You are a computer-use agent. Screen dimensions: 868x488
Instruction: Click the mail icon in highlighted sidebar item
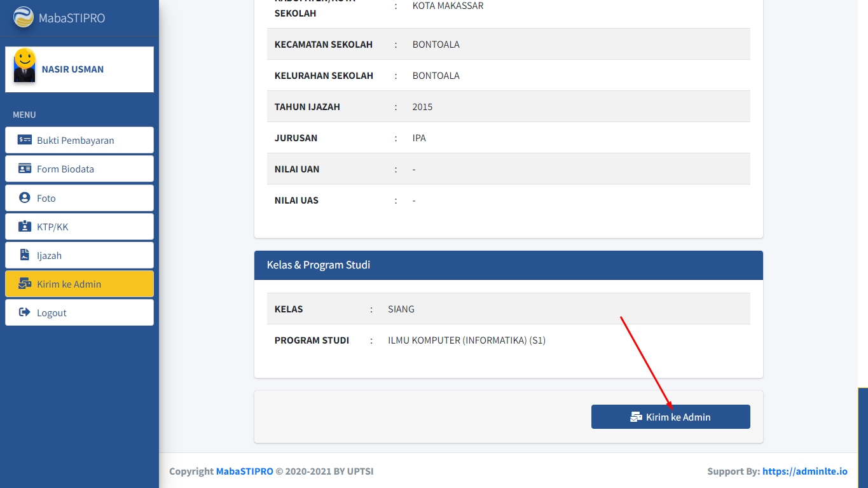pyautogui.click(x=25, y=284)
